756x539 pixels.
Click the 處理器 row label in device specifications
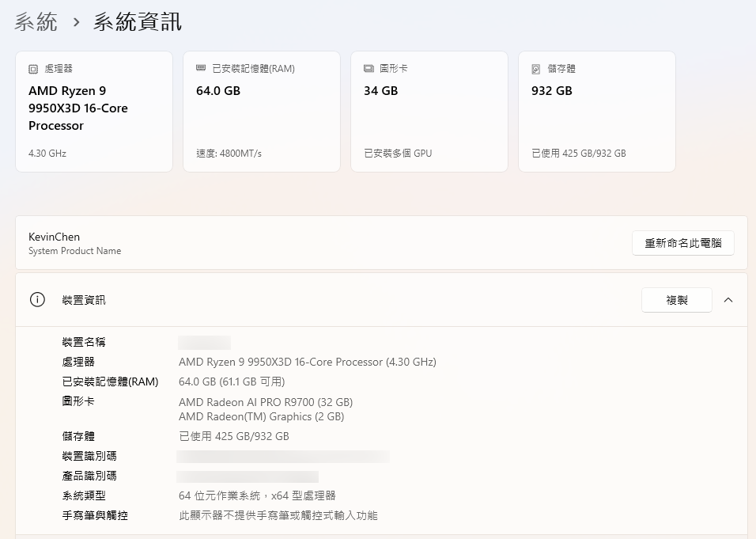pyautogui.click(x=78, y=362)
